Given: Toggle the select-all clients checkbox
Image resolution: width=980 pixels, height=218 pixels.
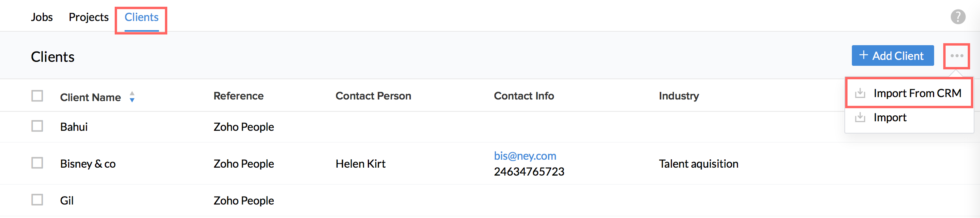Looking at the screenshot, I should [37, 96].
